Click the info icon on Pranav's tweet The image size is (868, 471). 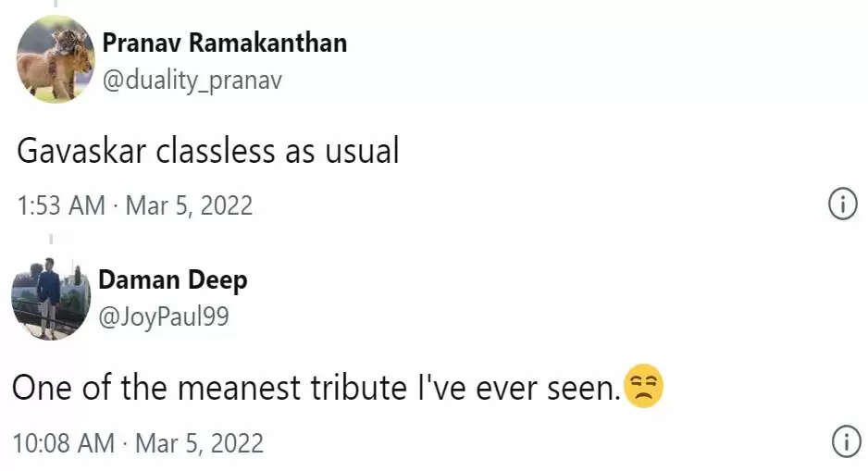(x=842, y=205)
